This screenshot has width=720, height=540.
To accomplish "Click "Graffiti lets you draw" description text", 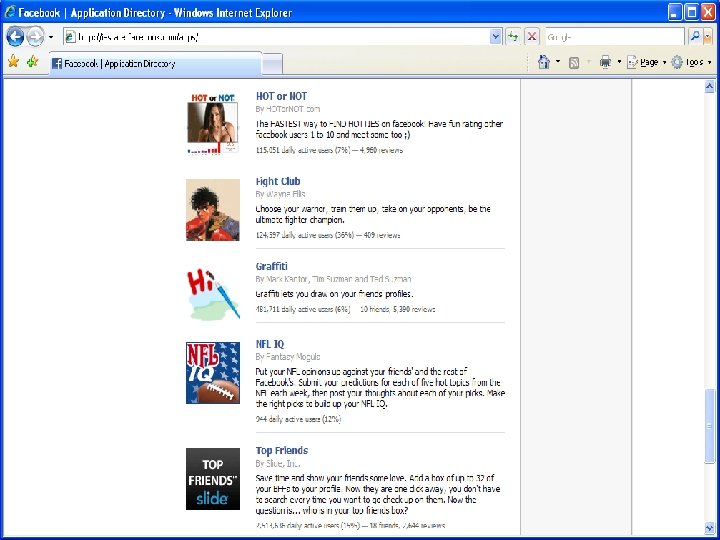I will (x=334, y=294).
